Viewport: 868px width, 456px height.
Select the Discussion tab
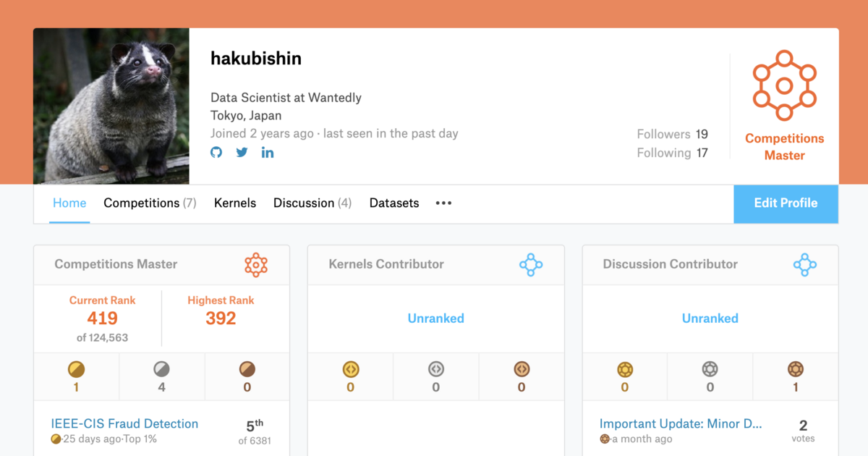point(312,203)
